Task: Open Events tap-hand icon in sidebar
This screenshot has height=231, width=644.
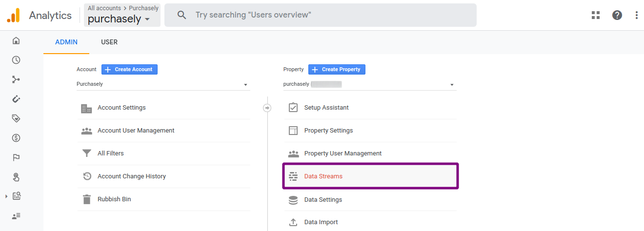Action: [x=16, y=177]
